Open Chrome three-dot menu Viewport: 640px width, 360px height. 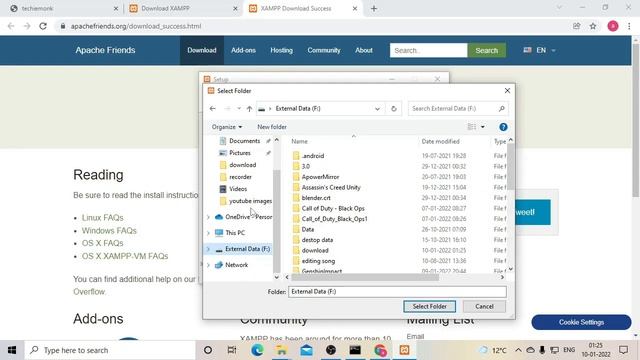[629, 26]
